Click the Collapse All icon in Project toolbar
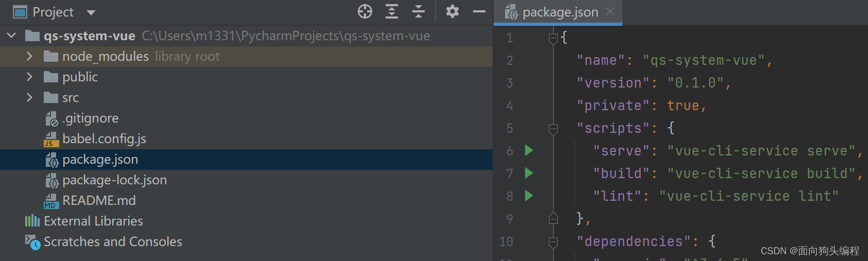Image resolution: width=868 pixels, height=261 pixels. coord(419,11)
